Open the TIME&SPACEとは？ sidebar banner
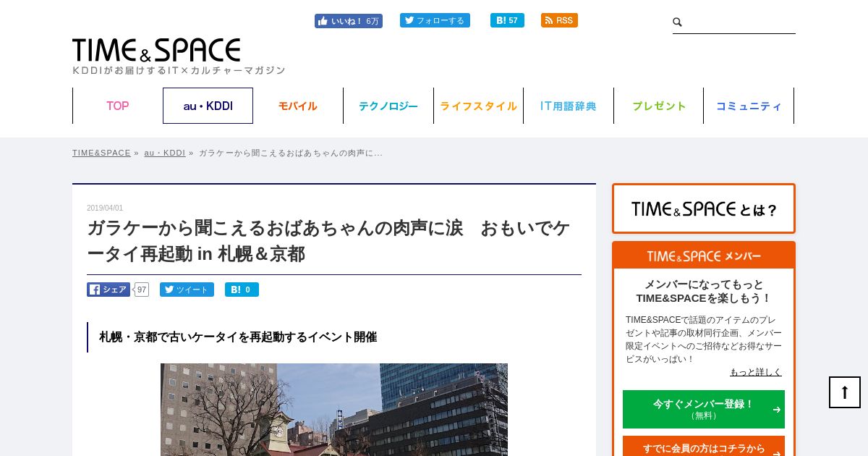The height and width of the screenshot is (456, 868). (x=704, y=208)
